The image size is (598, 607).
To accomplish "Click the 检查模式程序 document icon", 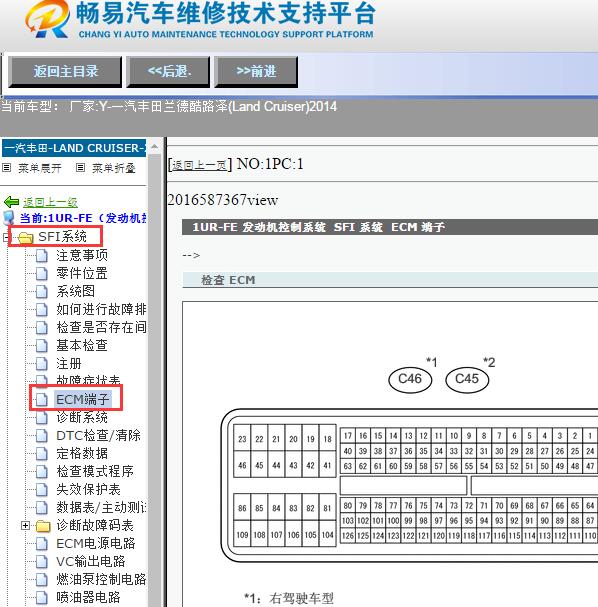I will coord(41,472).
